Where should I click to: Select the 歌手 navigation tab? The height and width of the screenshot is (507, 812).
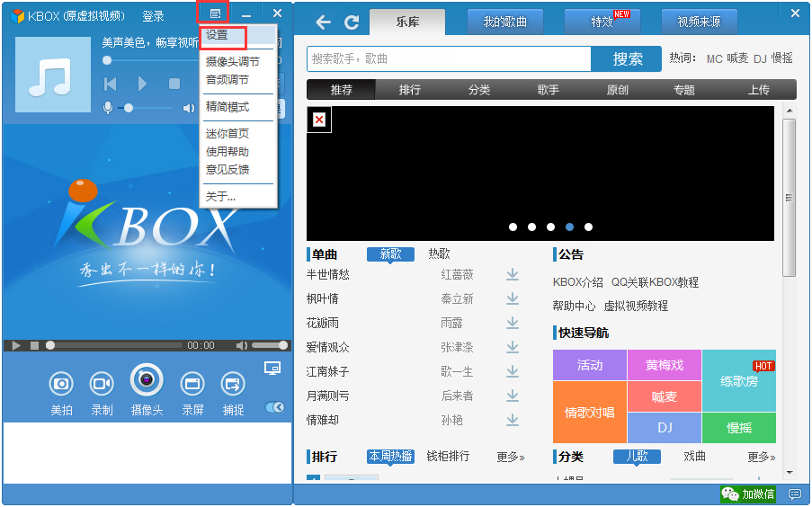coord(548,90)
